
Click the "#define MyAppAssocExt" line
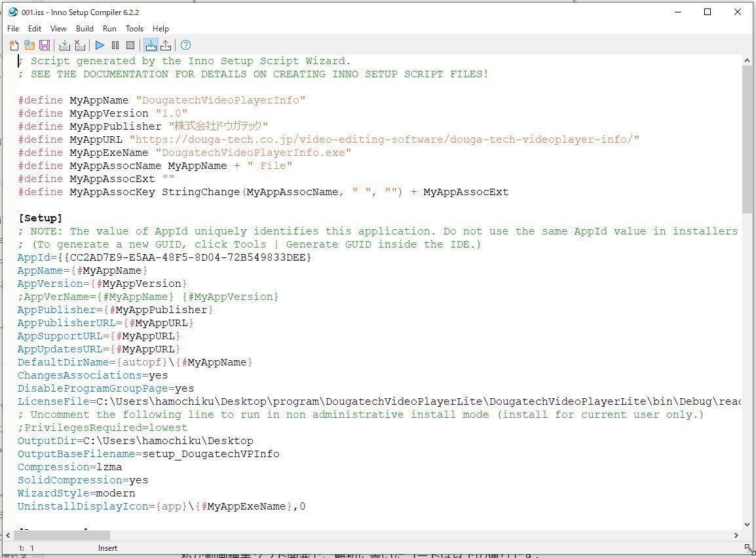(x=96, y=179)
